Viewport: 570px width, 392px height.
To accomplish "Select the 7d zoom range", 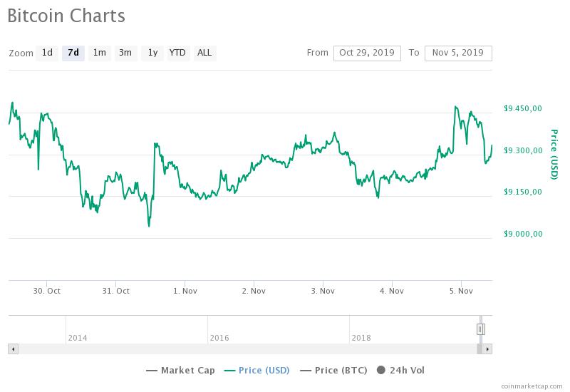I will click(x=73, y=53).
